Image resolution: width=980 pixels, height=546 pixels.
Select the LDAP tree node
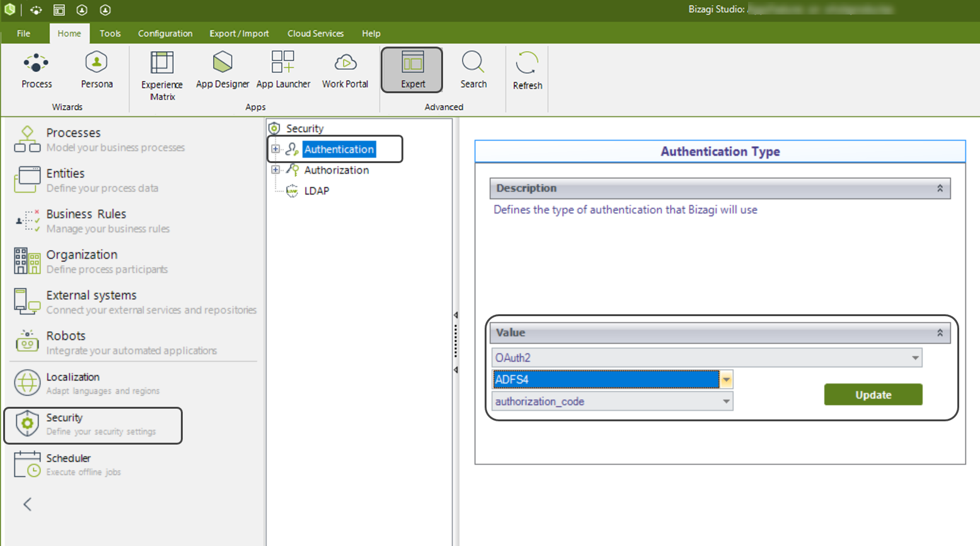pos(316,191)
